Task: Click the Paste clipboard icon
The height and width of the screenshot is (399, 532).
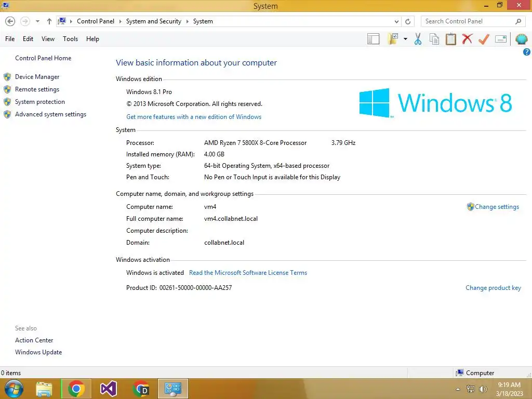Action: (451, 39)
